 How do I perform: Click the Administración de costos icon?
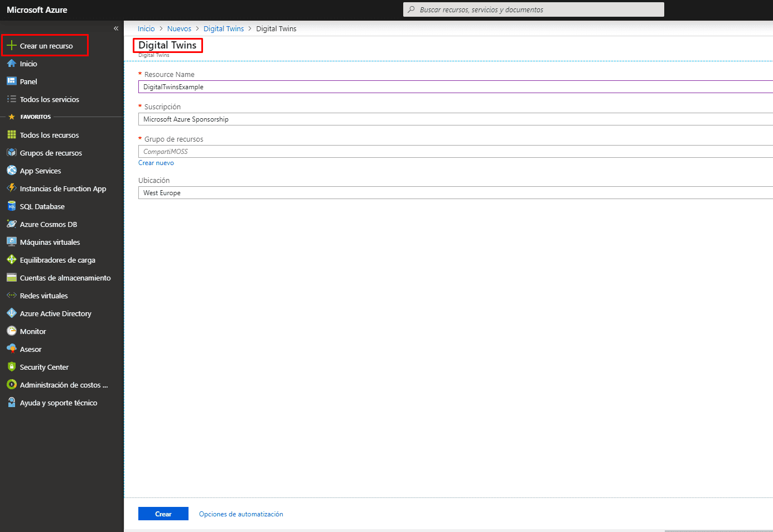tap(11, 385)
